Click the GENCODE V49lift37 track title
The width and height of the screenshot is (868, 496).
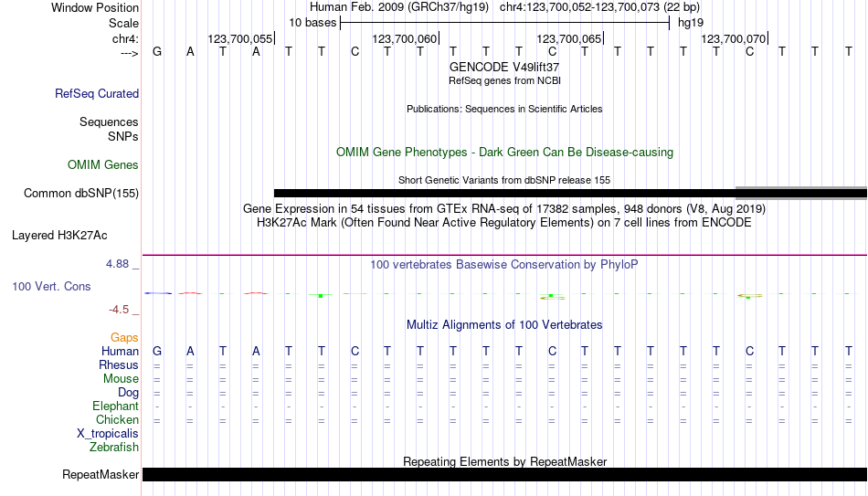(x=504, y=67)
